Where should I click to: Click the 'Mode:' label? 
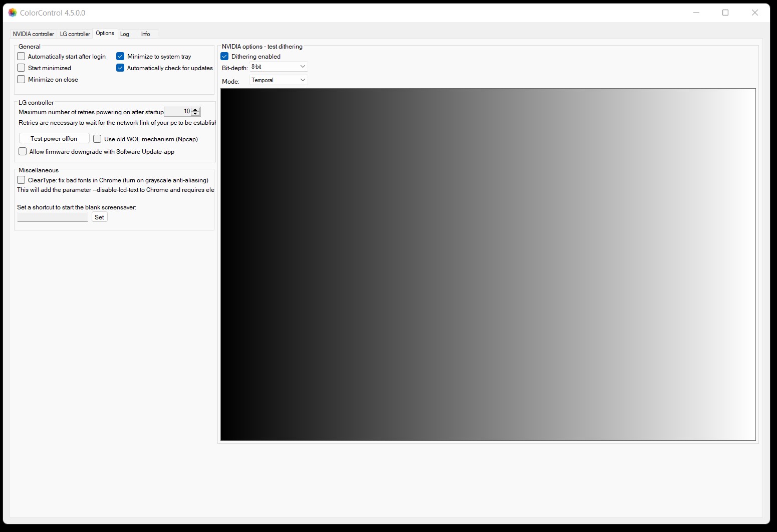(x=230, y=81)
